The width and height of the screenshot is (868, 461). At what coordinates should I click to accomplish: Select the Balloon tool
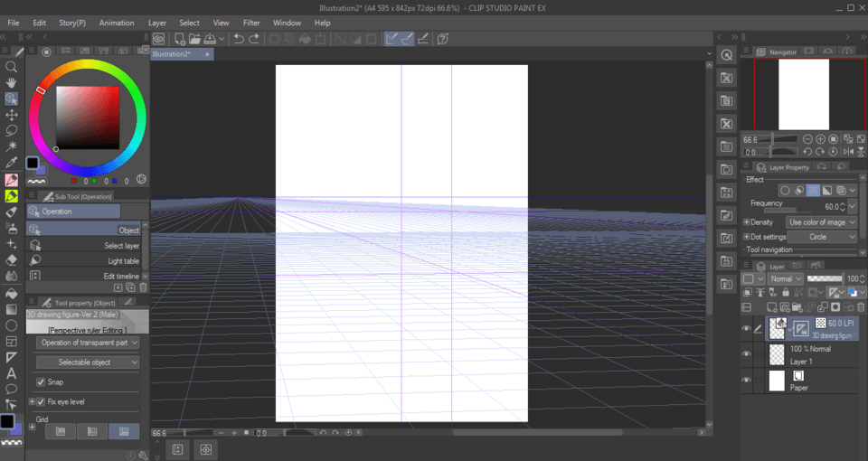point(11,389)
